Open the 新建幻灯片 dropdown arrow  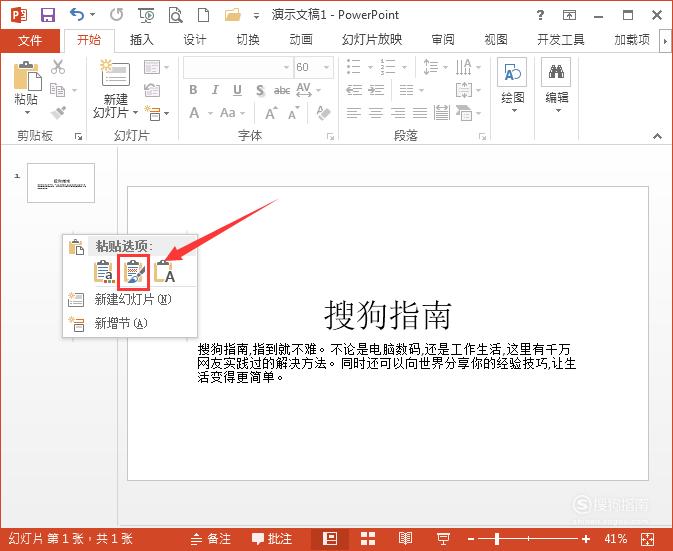135,113
